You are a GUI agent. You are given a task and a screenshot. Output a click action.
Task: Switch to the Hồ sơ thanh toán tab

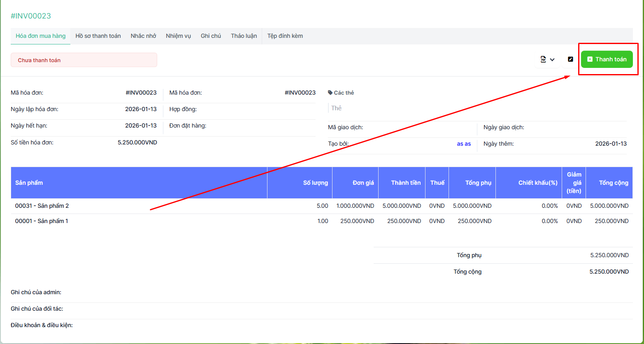click(98, 36)
